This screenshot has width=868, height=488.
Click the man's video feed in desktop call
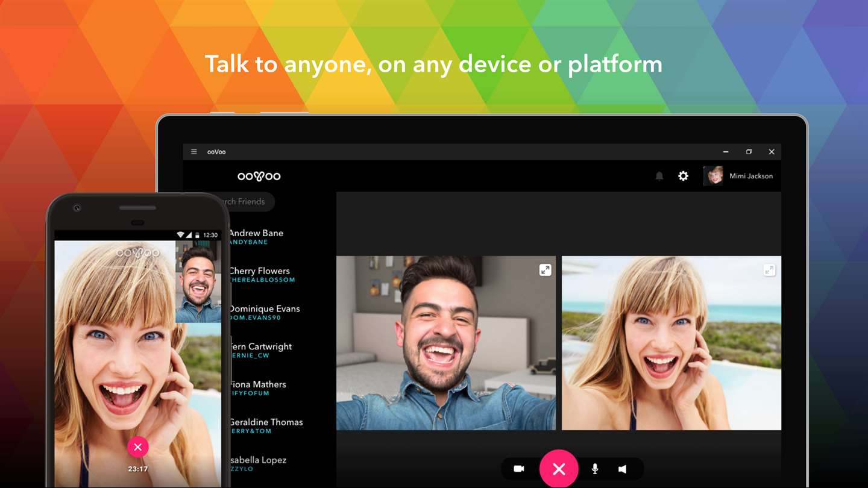[446, 343]
